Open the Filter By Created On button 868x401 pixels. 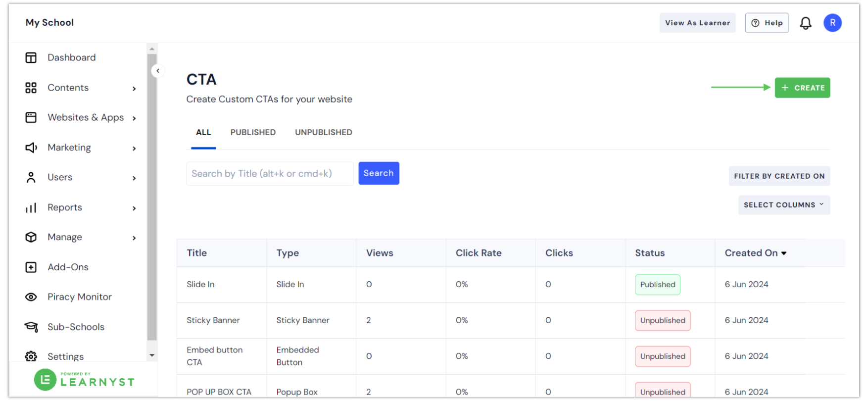point(779,176)
